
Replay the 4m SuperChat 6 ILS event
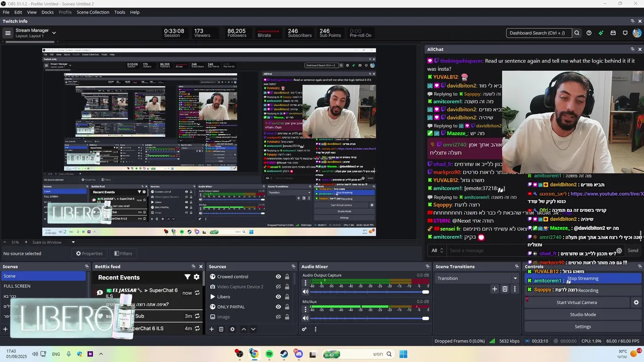click(x=197, y=328)
